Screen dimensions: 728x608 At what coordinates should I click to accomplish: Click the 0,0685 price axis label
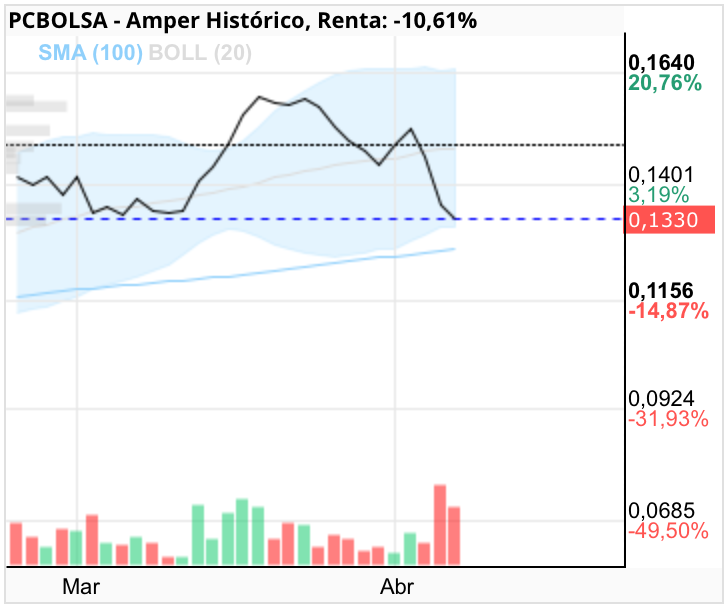pyautogui.click(x=661, y=511)
